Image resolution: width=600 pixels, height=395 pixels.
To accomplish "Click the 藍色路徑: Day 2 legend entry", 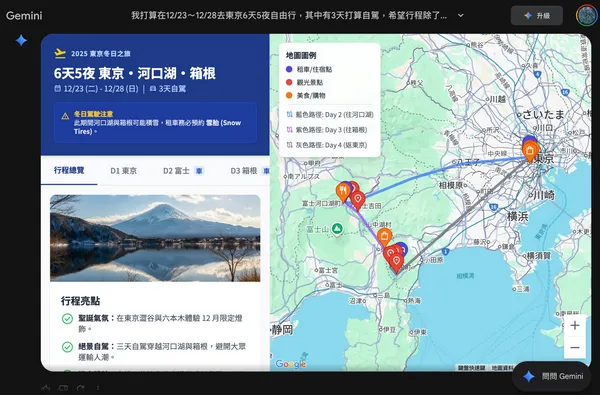I will point(330,114).
